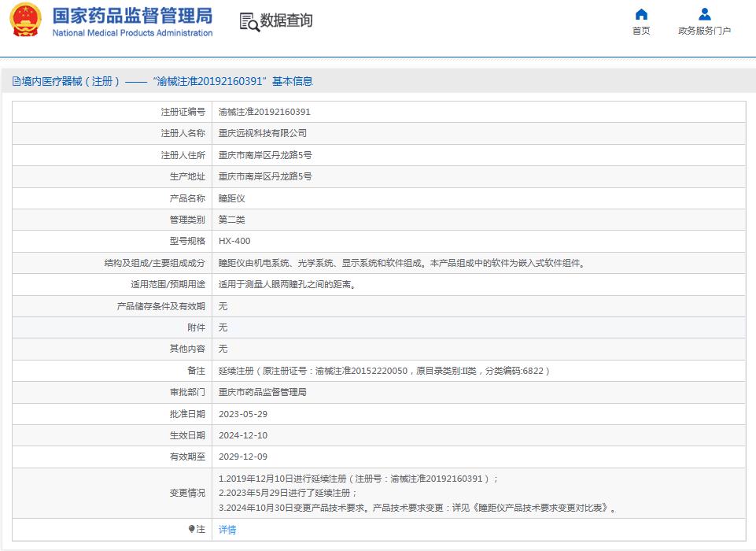Viewport: 756px width, 551px height.
Task: Click the model value HX-400
Action: pos(234,242)
